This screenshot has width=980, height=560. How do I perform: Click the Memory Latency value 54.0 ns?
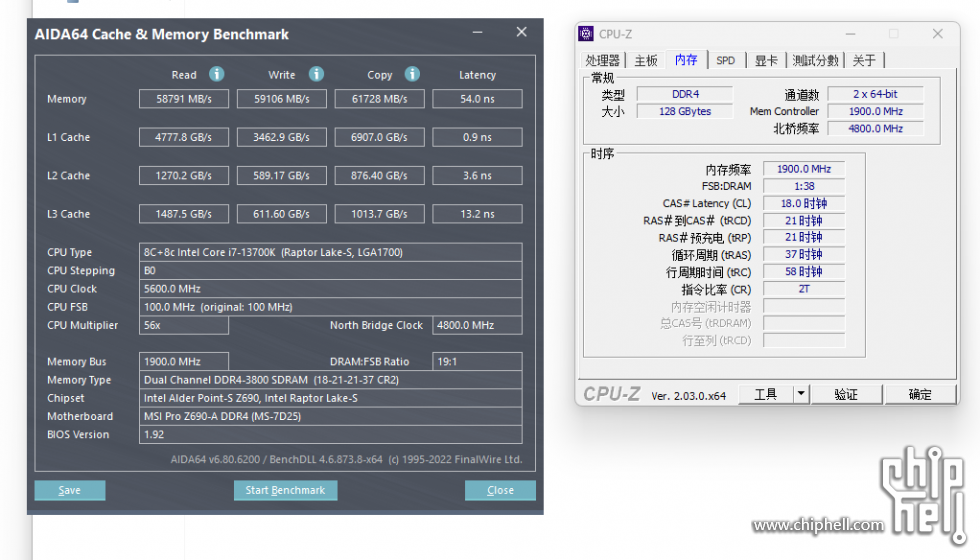point(478,99)
